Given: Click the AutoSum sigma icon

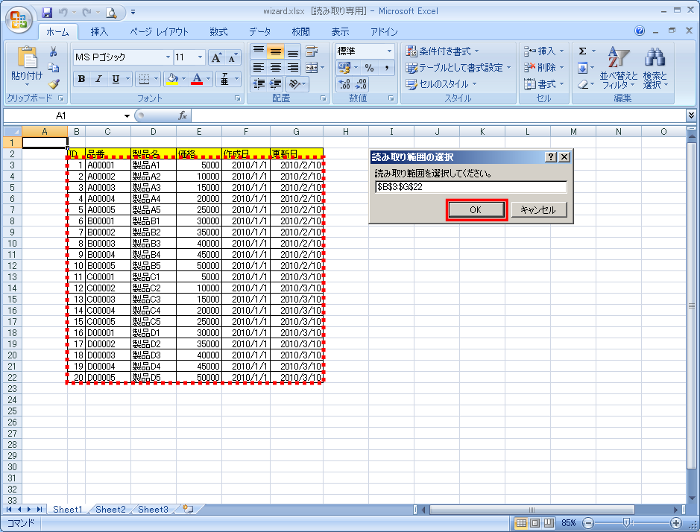Looking at the screenshot, I should pyautogui.click(x=583, y=51).
